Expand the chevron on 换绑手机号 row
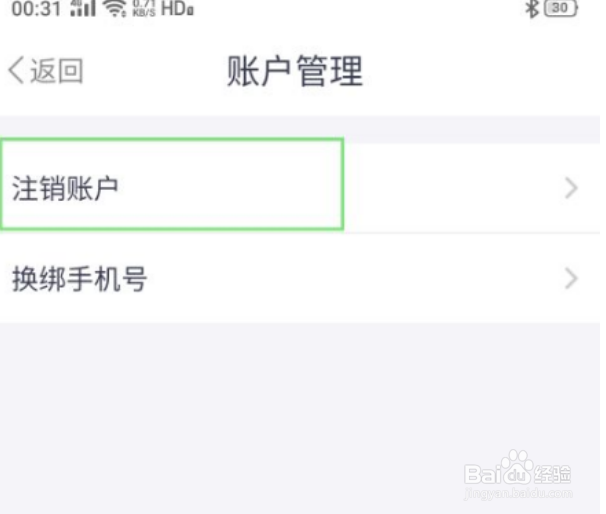Viewport: 606px width, 514px height. [x=571, y=279]
